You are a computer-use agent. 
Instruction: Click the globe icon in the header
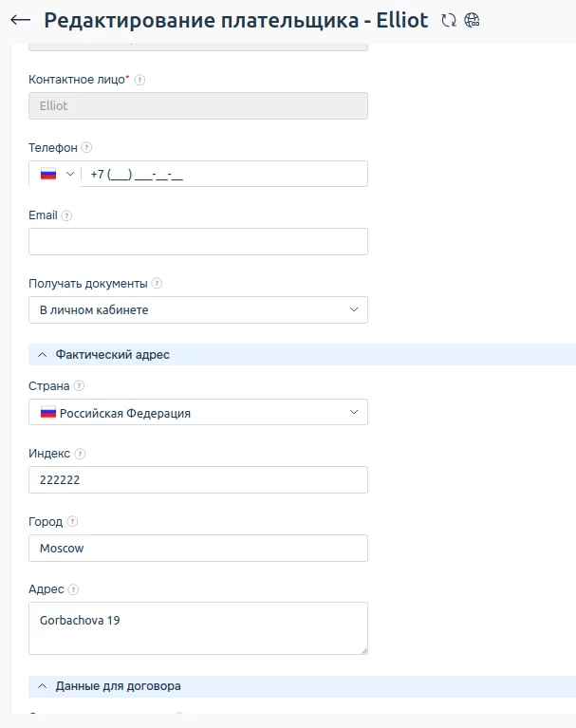tap(472, 20)
